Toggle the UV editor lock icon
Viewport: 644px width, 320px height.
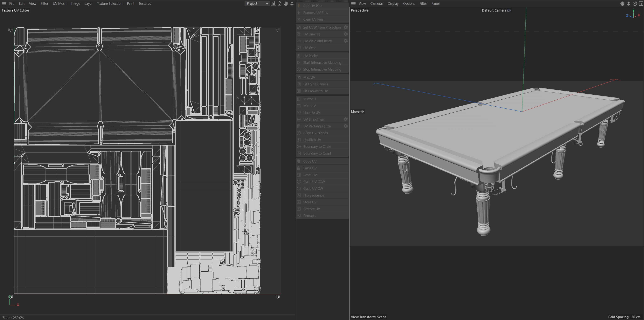click(x=279, y=3)
